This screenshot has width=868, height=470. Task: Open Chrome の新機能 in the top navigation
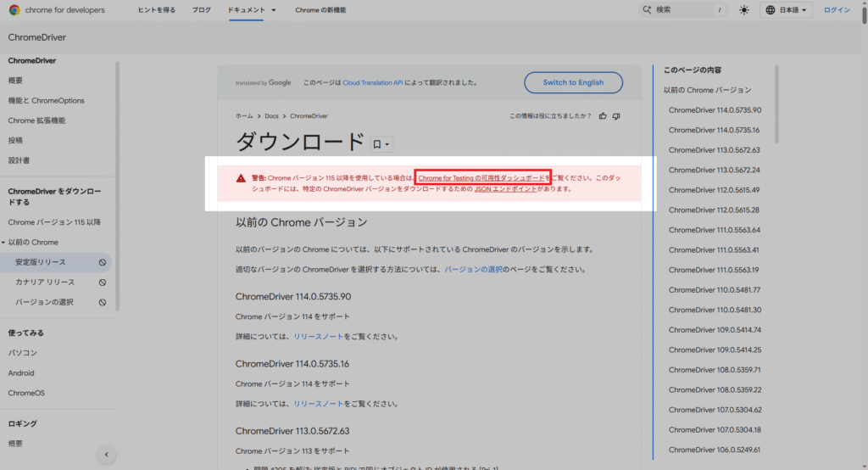[320, 10]
